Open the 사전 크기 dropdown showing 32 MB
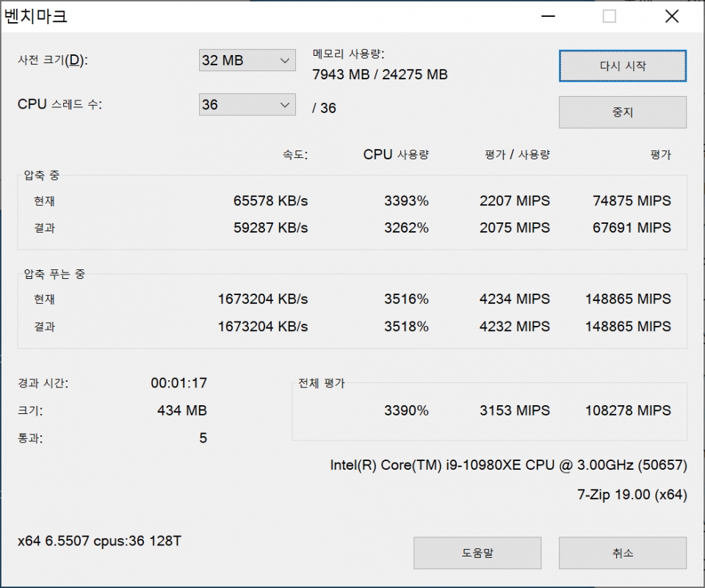This screenshot has height=588, width=705. click(x=247, y=61)
